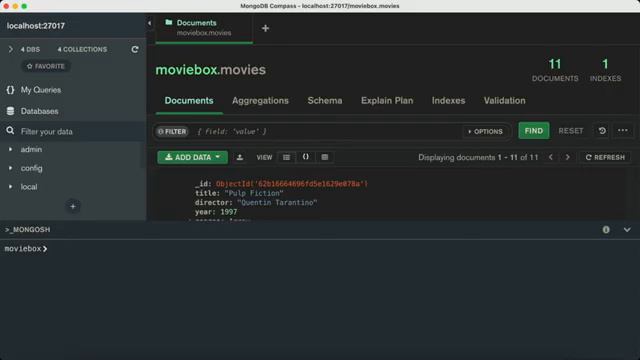Click the 11 DOCUMENTS stat
This screenshot has height=360, width=640.
coord(555,70)
